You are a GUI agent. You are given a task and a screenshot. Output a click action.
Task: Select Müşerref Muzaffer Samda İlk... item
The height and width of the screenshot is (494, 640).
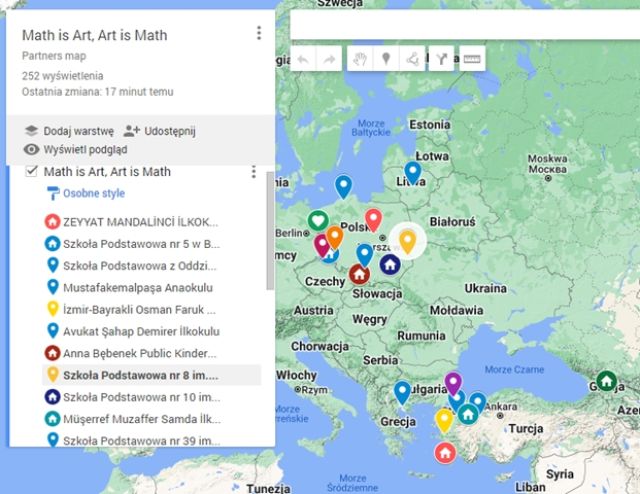pos(151,419)
